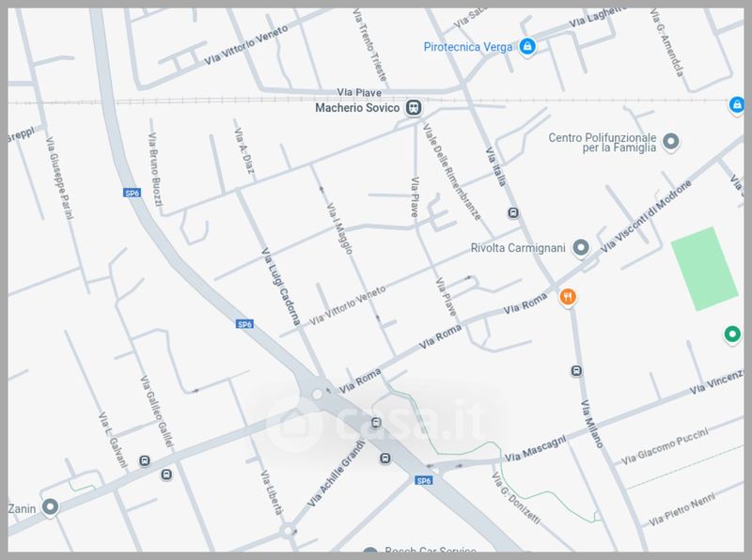Click the green park area
Image resolution: width=752 pixels, height=560 pixels.
pos(704,269)
